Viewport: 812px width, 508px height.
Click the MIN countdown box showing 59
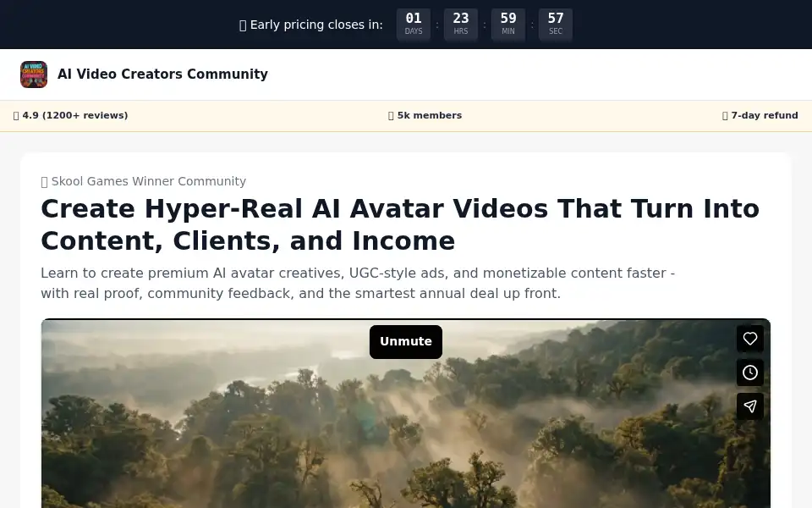tap(508, 25)
